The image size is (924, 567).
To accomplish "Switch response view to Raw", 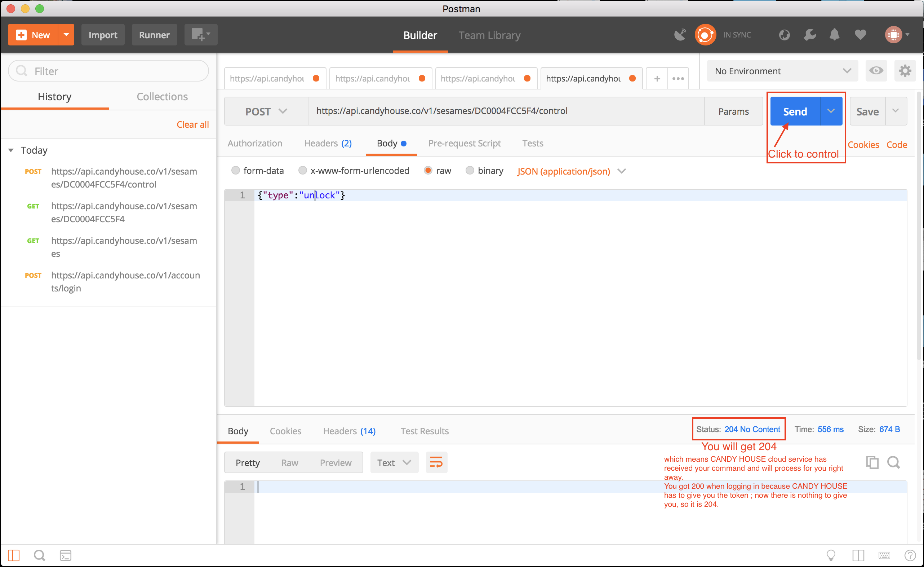I will pos(289,462).
